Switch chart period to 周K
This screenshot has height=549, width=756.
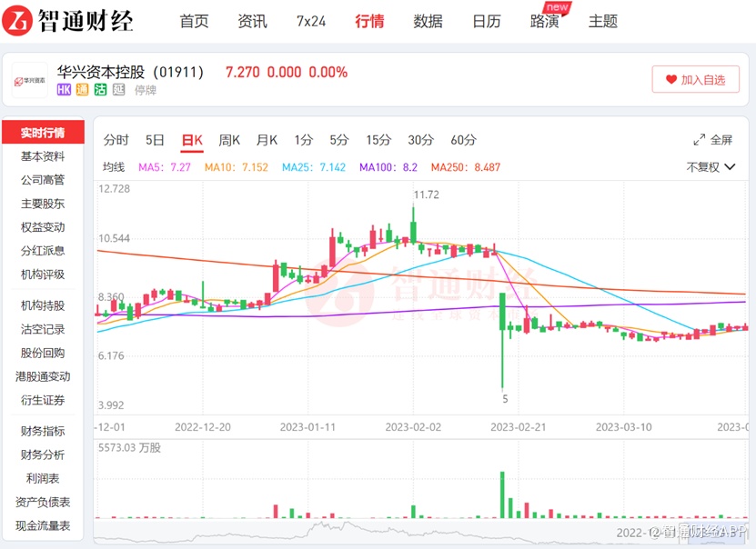[229, 140]
